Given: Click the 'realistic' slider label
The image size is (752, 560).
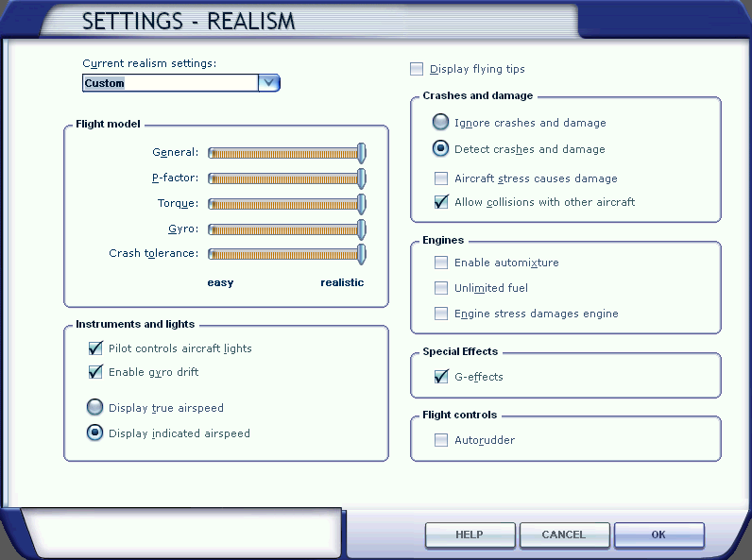Looking at the screenshot, I should pos(342,282).
